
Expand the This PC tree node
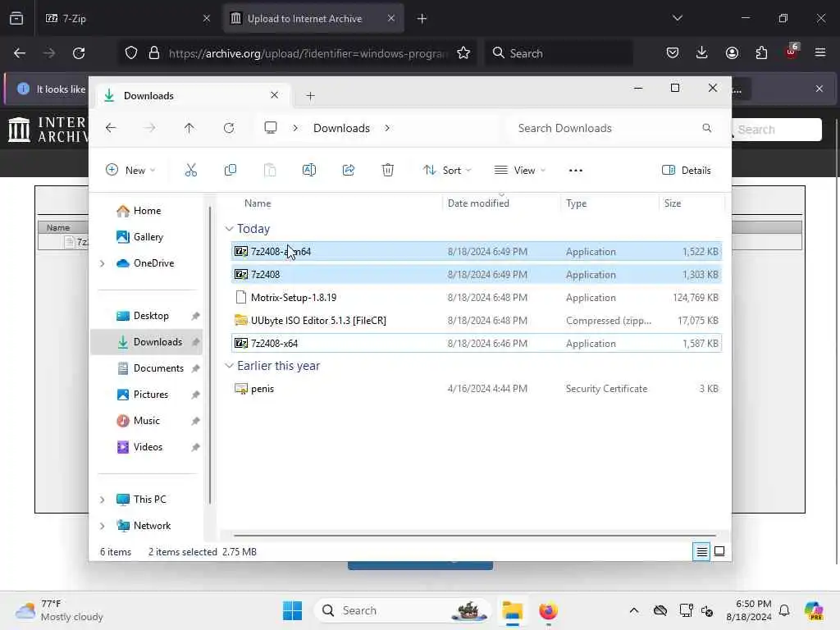coord(103,500)
